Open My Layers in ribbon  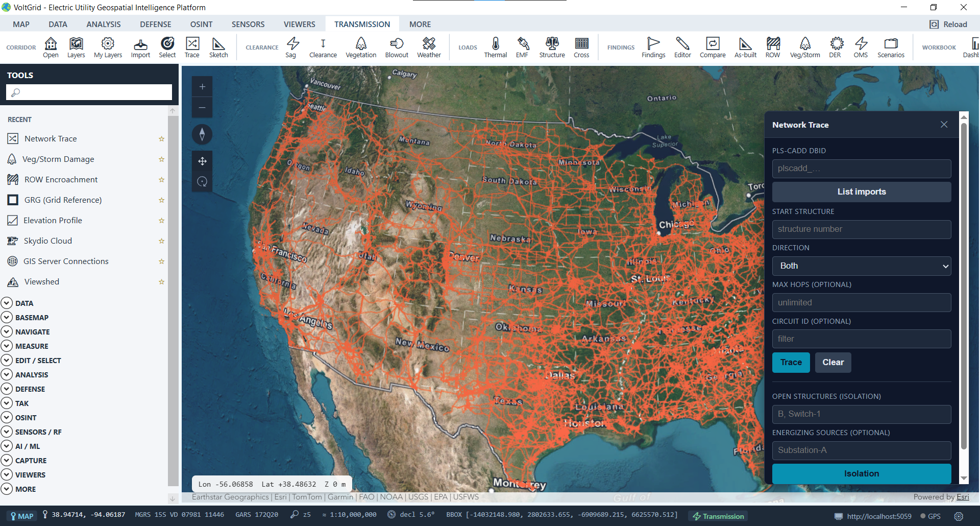click(x=108, y=47)
